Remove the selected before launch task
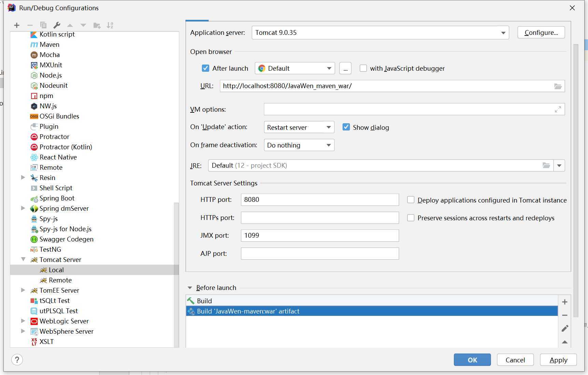 (565, 315)
